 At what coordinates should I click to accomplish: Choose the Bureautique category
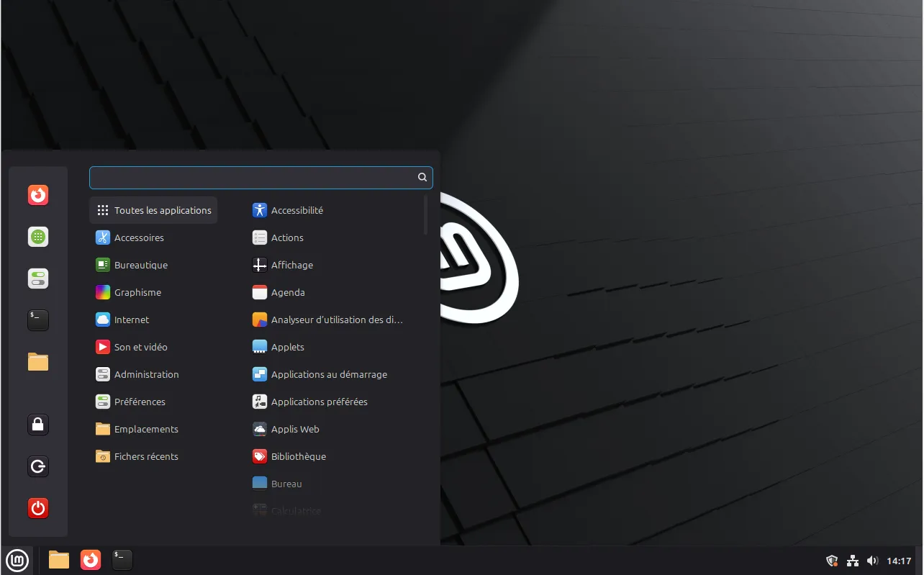pyautogui.click(x=140, y=265)
